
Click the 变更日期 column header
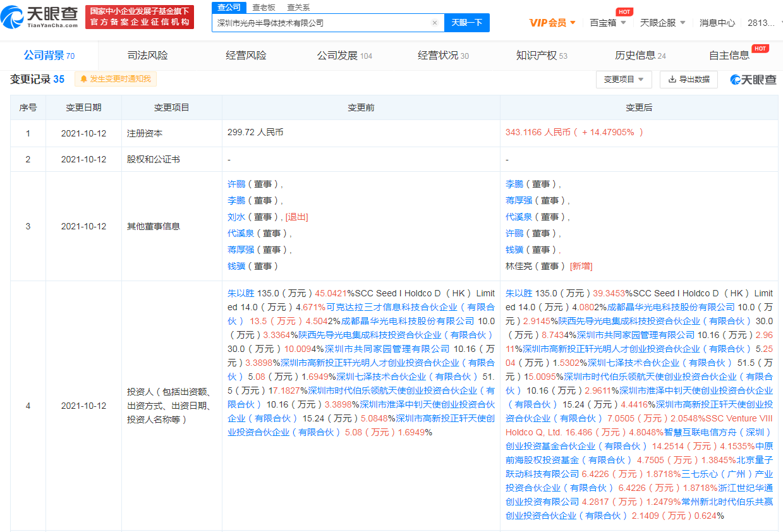[83, 107]
